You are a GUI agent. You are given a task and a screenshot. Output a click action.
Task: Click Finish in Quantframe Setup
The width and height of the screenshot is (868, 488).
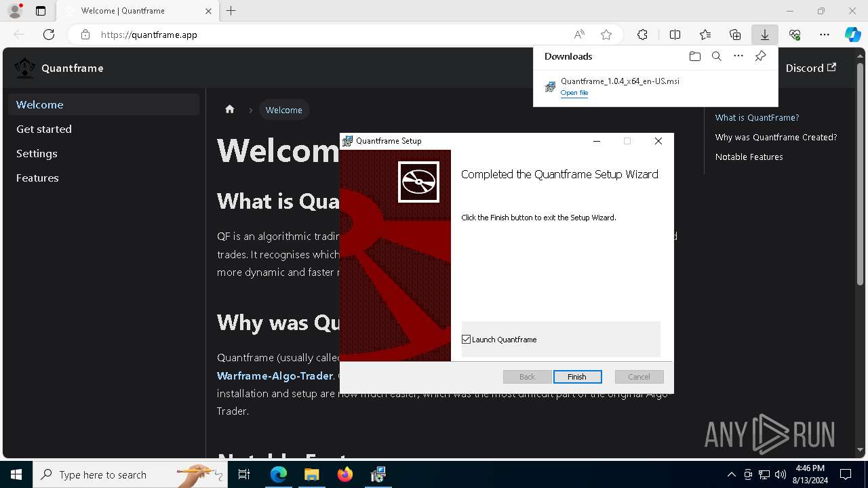click(x=577, y=377)
